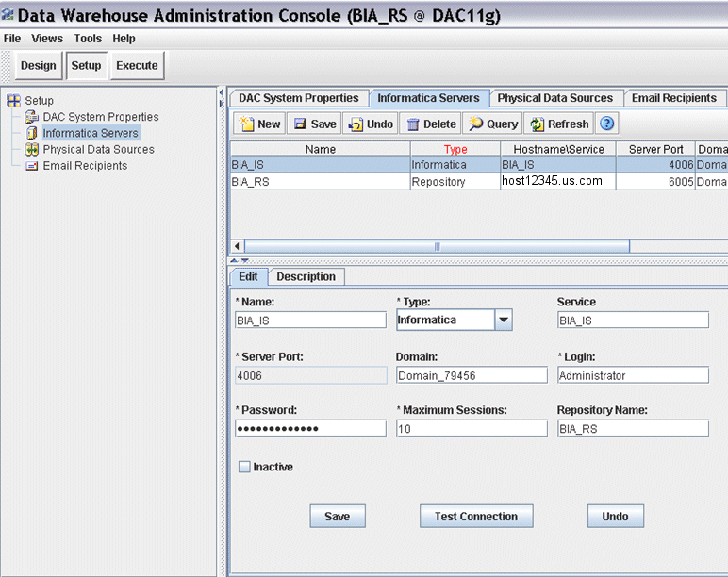Screen dimensions: 728x577
Task: Select DAC System Properties in the tree
Action: click(101, 117)
